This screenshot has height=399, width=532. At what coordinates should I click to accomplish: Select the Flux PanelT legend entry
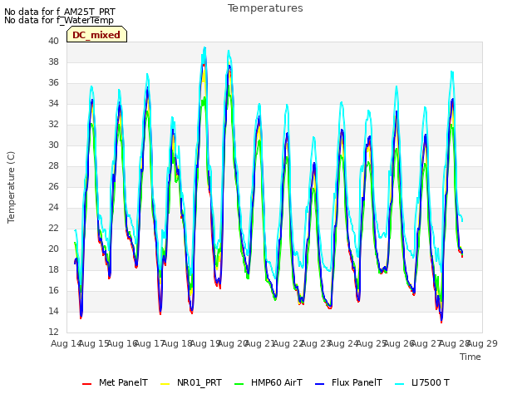[349, 382]
